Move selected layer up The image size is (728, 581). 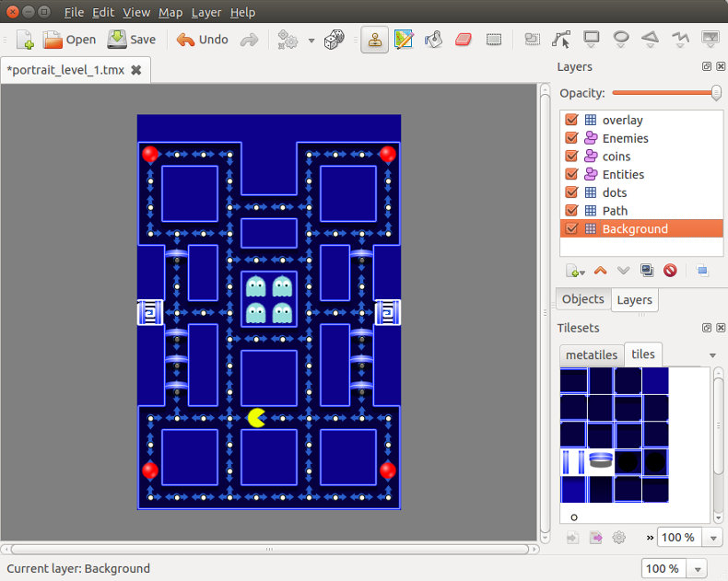(x=600, y=271)
